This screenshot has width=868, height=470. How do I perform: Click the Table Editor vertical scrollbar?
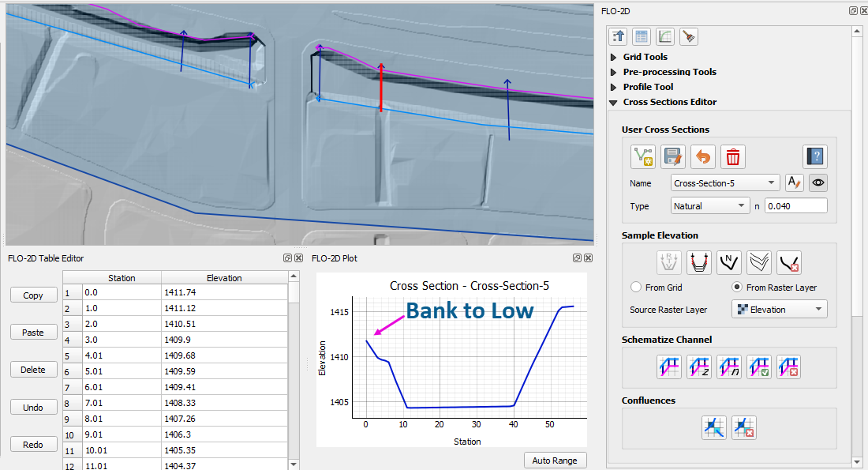click(294, 363)
